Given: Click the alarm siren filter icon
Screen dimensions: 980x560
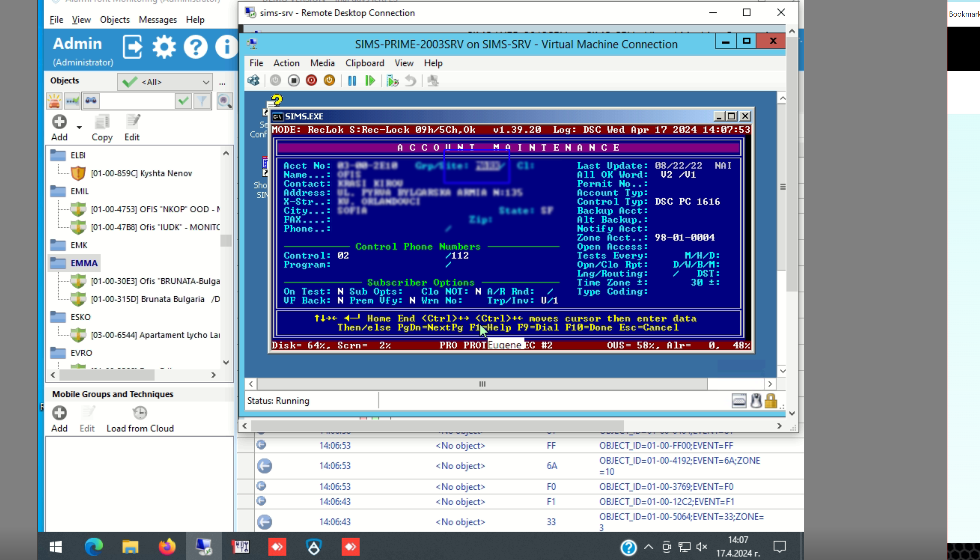Looking at the screenshot, I should click(x=54, y=101).
